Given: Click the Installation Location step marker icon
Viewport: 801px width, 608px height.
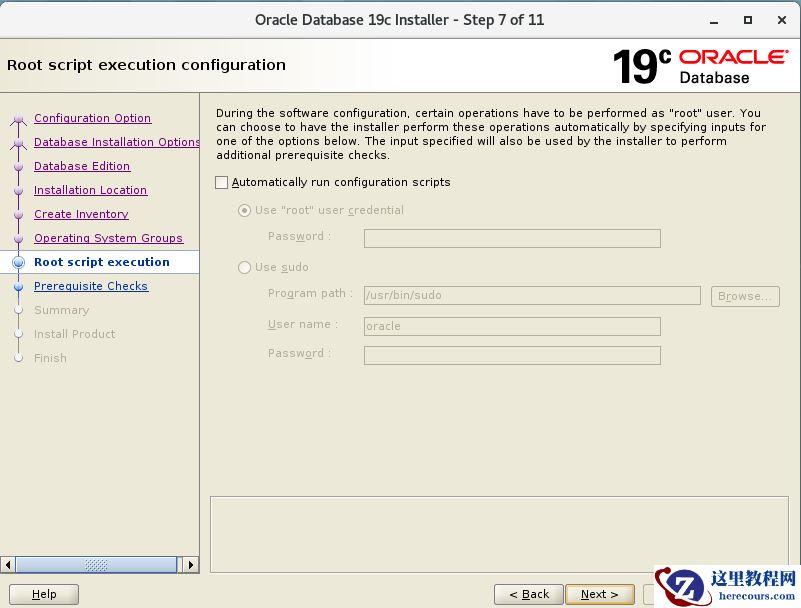Looking at the screenshot, I should click(18, 191).
